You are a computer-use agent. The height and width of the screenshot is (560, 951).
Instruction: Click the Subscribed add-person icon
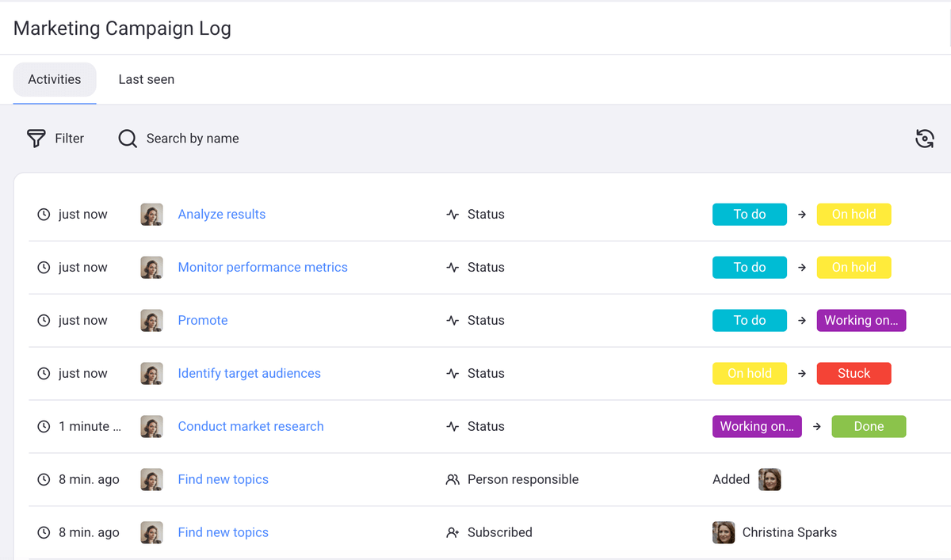point(453,533)
